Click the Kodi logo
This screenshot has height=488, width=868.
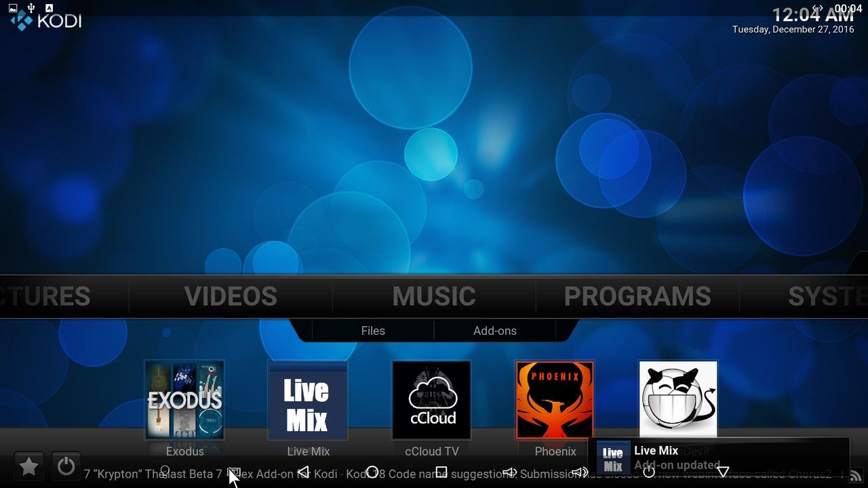[45, 20]
